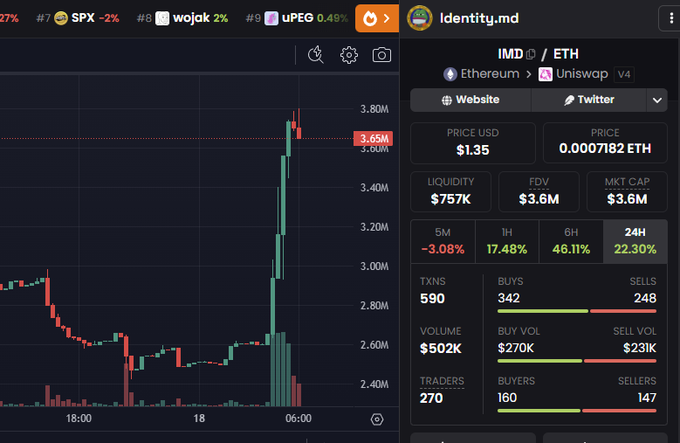Click the wojak token avatar icon
Screen dimensions: 680x443
162,18
